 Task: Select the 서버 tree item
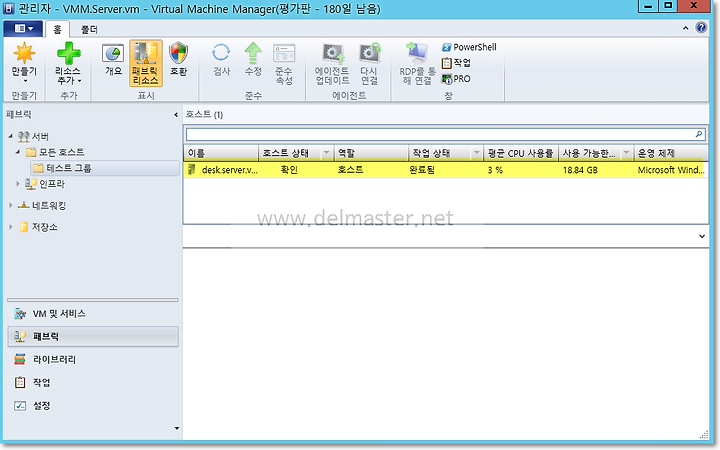point(34,136)
